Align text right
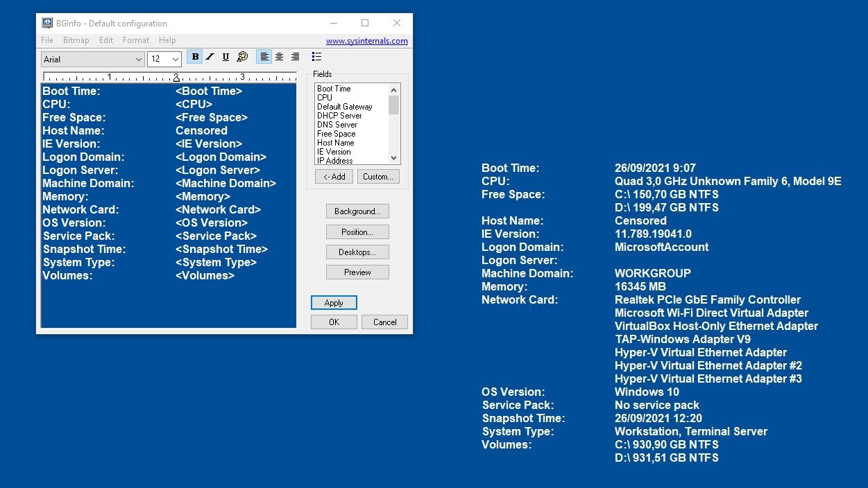The image size is (868, 488). pos(296,58)
